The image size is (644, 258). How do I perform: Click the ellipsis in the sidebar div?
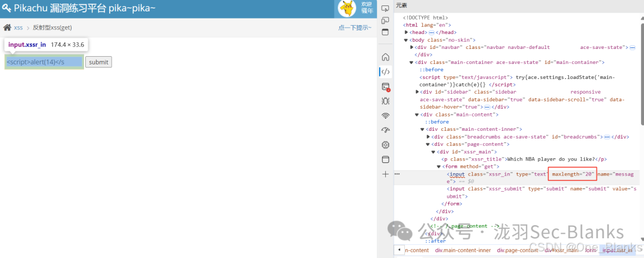pyautogui.click(x=488, y=107)
